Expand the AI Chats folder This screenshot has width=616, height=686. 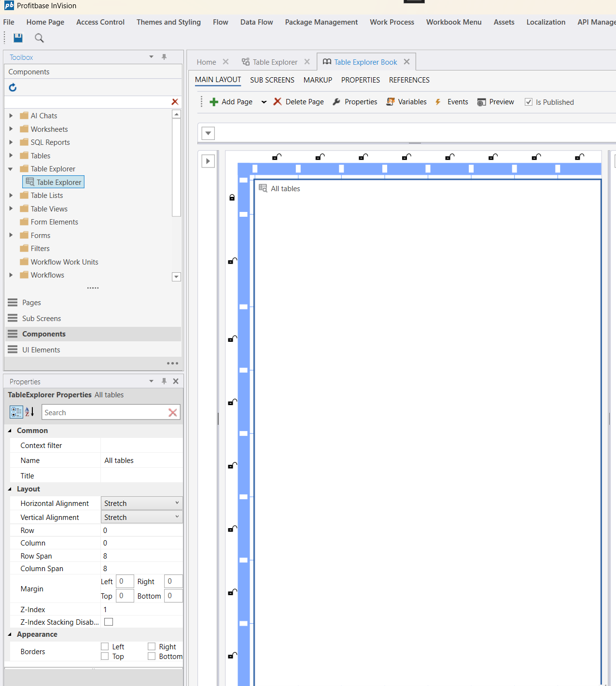pyautogui.click(x=11, y=116)
